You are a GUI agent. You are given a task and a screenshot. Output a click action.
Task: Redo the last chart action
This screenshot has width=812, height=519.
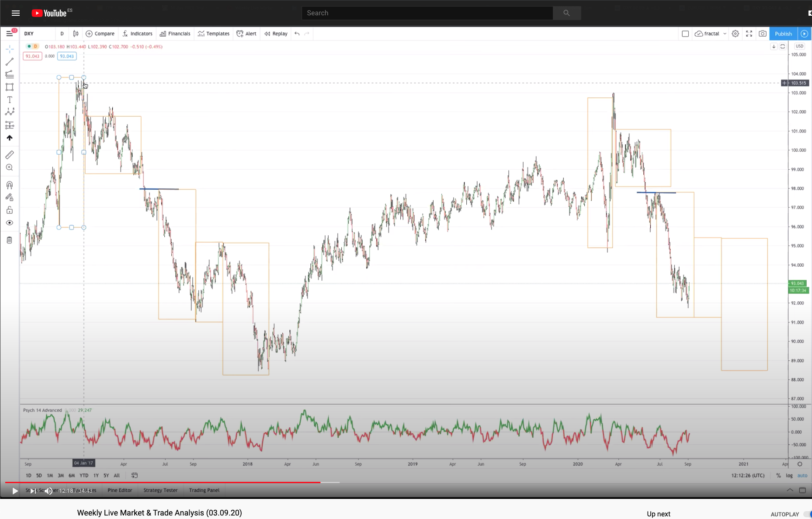pos(307,34)
